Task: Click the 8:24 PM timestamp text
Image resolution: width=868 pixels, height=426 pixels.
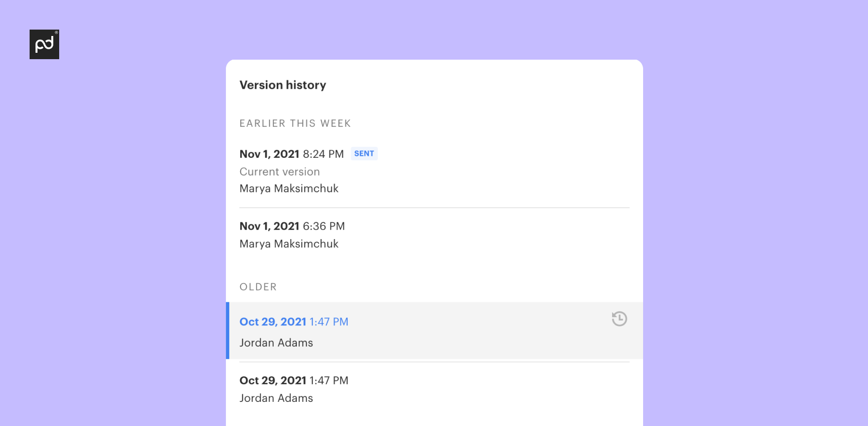Action: 323,154
